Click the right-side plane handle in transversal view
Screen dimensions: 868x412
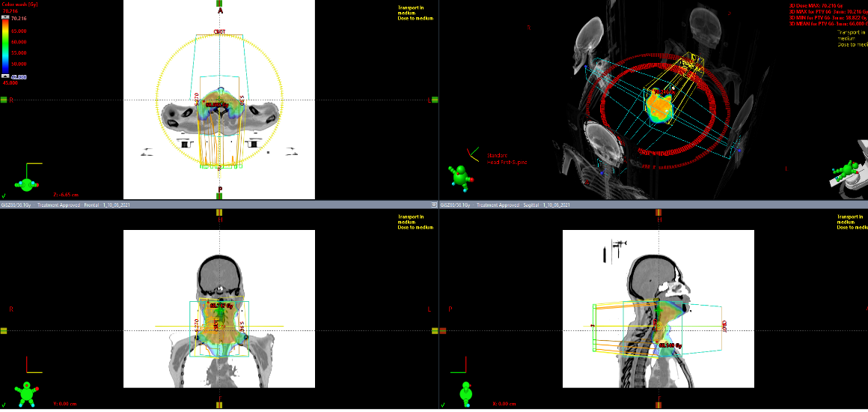(x=3, y=100)
